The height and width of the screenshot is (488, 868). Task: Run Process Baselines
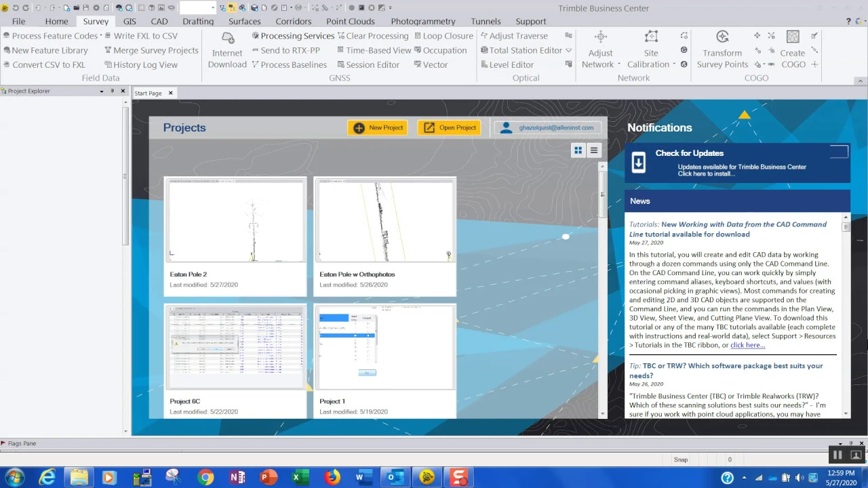[x=289, y=64]
